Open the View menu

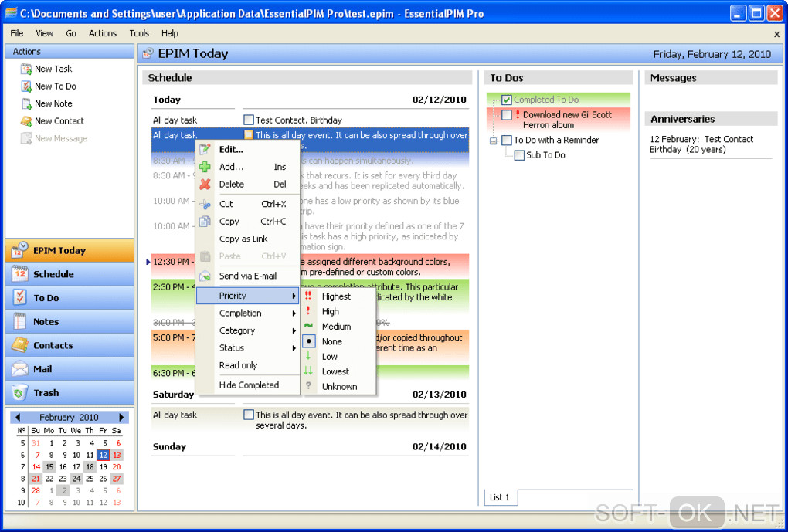click(44, 33)
